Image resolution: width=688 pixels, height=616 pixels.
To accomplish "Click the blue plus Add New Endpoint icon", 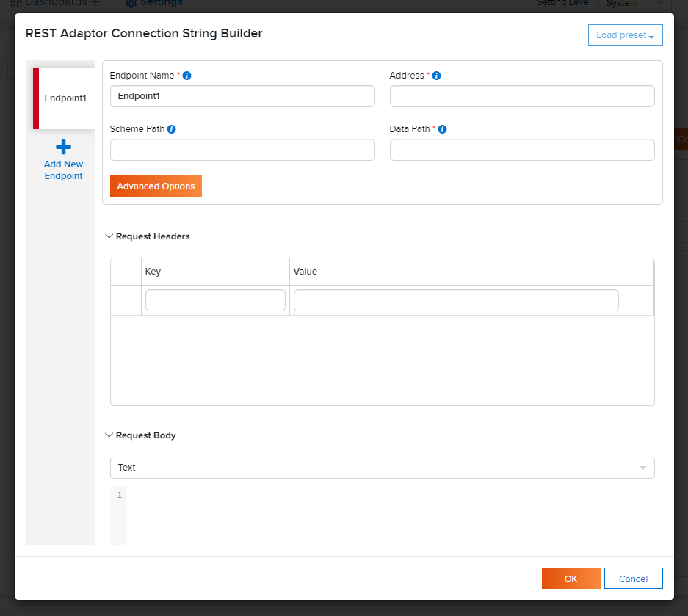I will (x=64, y=147).
